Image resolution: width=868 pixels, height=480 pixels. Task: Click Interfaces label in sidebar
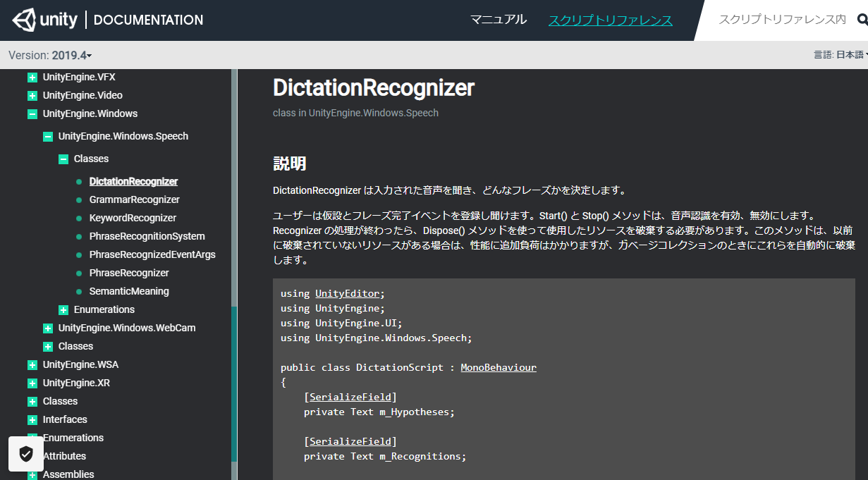coord(65,419)
